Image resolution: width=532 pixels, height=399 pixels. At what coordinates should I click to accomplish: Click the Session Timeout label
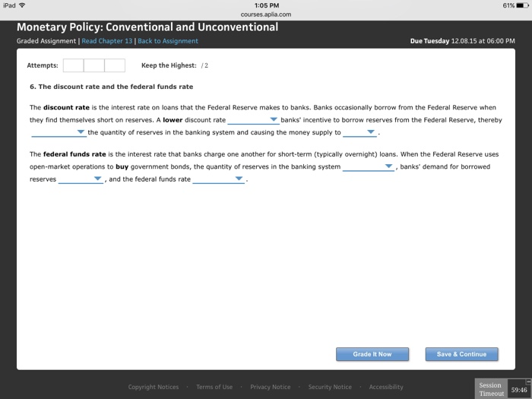[491, 389]
